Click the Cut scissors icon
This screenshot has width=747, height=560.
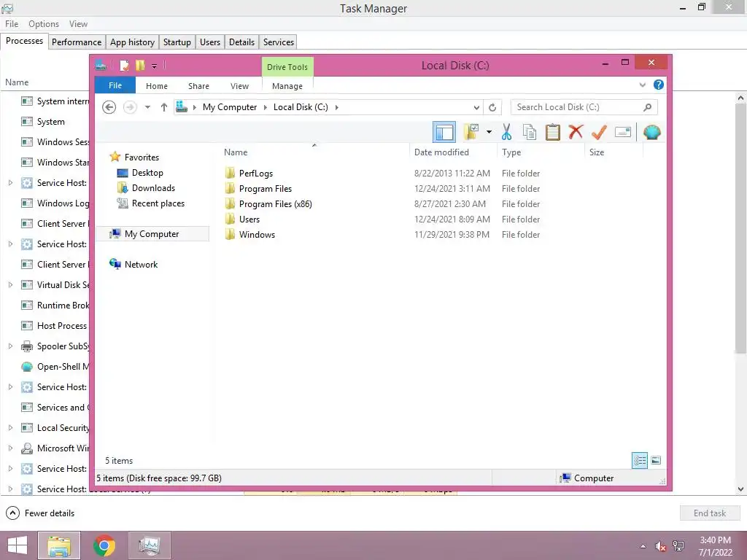click(506, 132)
